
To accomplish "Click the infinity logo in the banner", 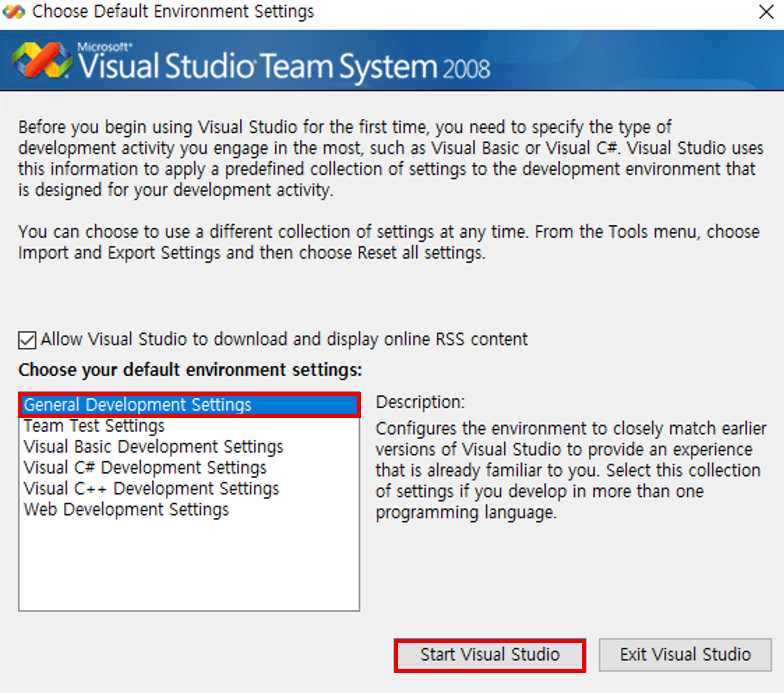I will (x=41, y=63).
